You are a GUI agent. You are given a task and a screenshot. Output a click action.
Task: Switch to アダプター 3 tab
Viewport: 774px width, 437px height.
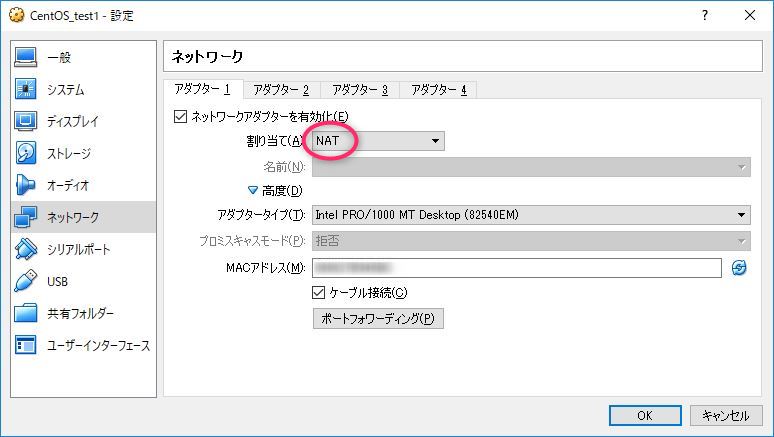(x=360, y=90)
